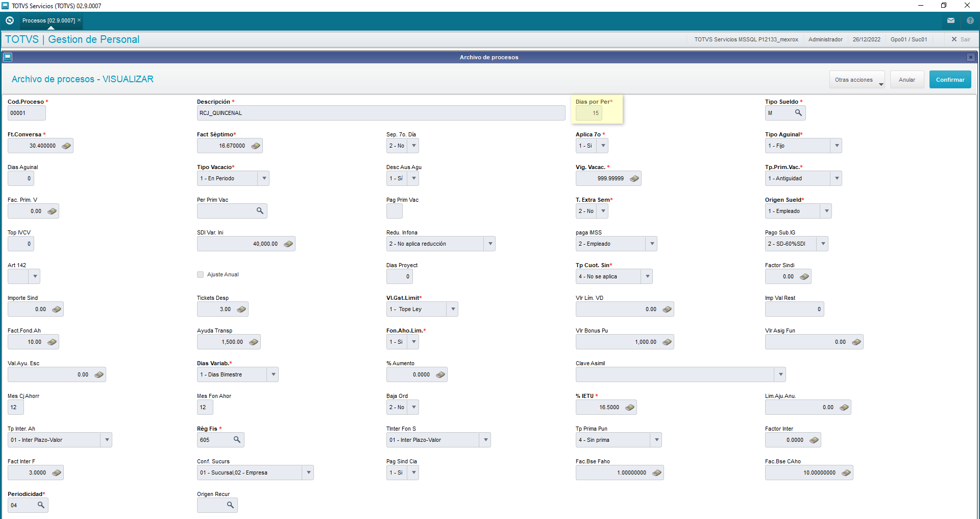Expand the Tp.Prim.Vac. Antiguidad dropdown
The height and width of the screenshot is (519, 980).
(x=837, y=179)
